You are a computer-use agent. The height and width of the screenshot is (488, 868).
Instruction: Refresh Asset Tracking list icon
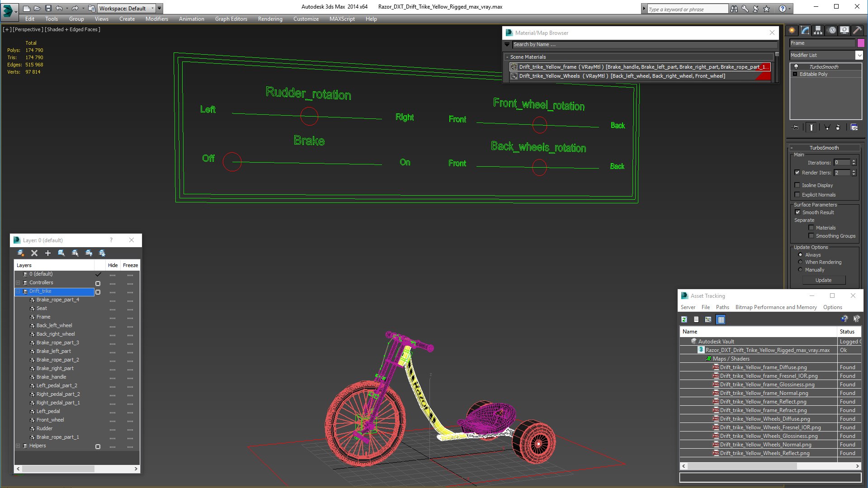point(684,319)
